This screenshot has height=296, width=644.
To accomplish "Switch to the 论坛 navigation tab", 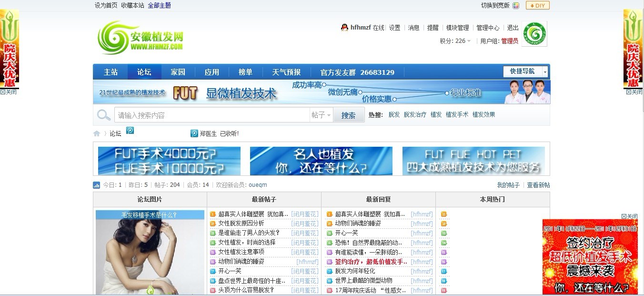I will point(144,72).
